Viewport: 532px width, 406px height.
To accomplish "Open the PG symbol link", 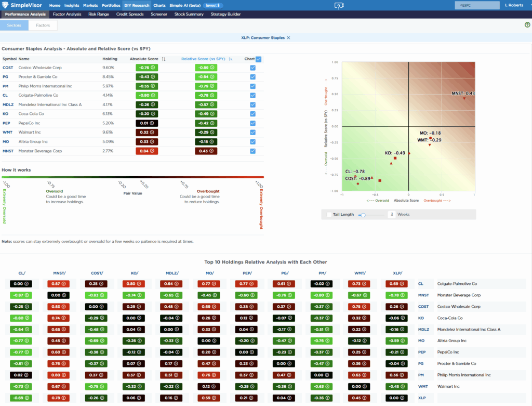I will point(6,76).
